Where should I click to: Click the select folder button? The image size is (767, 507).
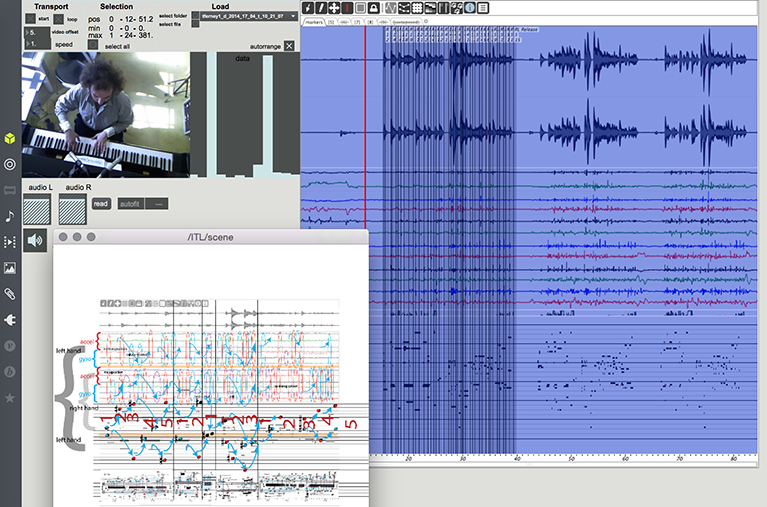[195, 16]
